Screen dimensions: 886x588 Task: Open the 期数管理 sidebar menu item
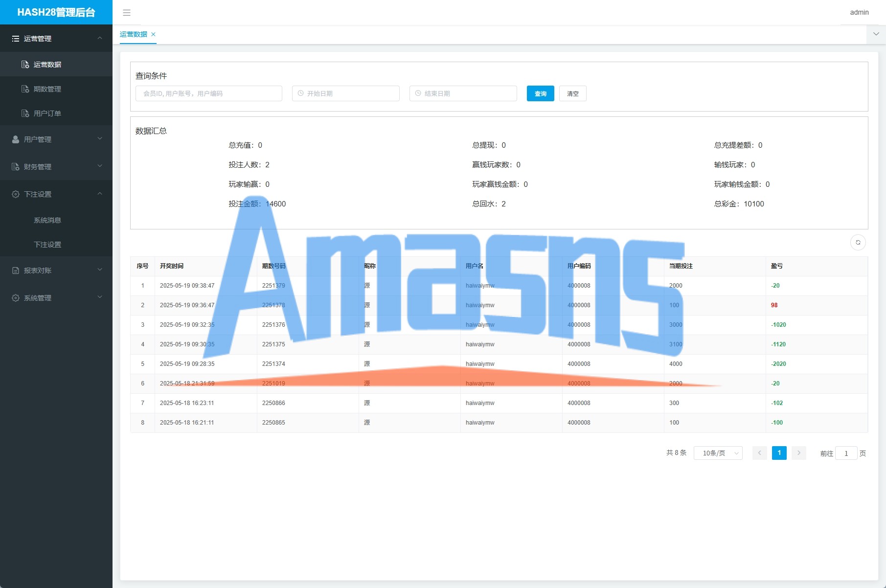coord(56,89)
